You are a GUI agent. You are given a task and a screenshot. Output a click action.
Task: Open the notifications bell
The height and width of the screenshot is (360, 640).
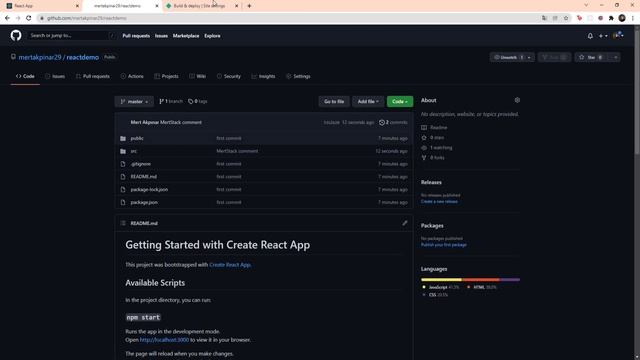590,36
